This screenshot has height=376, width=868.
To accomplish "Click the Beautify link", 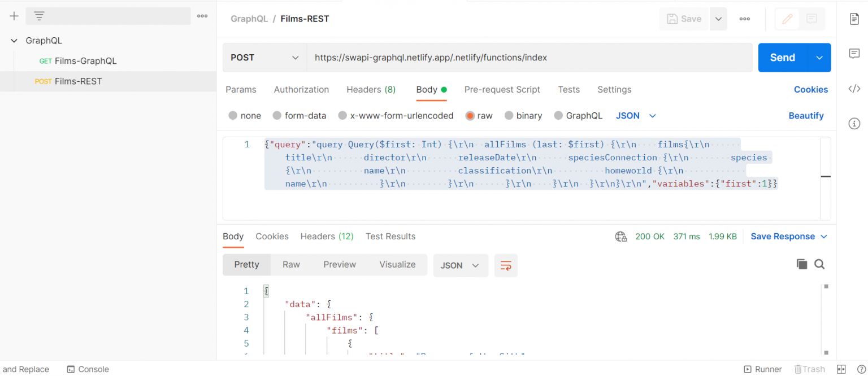I will [806, 116].
